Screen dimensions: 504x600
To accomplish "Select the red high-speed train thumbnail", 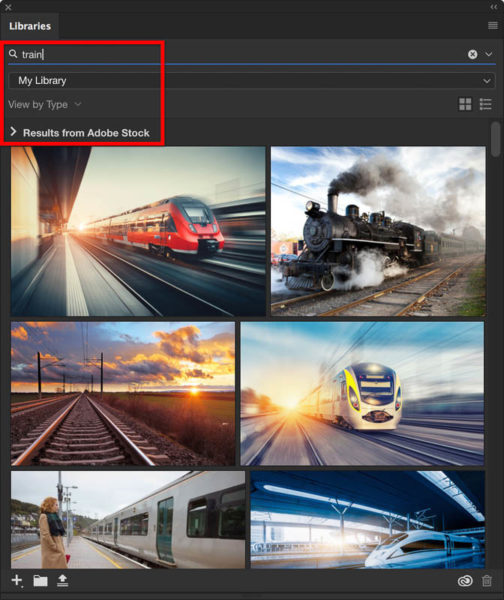I will click(138, 231).
